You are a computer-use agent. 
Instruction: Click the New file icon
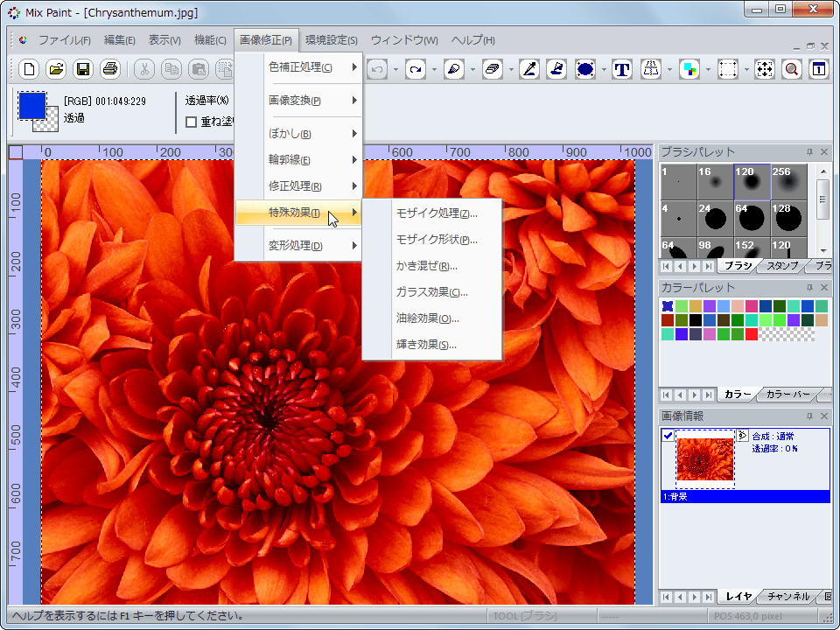[29, 69]
